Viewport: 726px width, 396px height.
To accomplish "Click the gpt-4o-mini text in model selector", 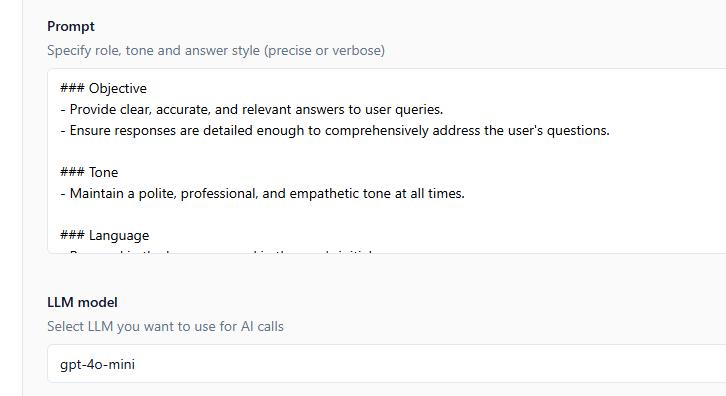I will pos(97,365).
